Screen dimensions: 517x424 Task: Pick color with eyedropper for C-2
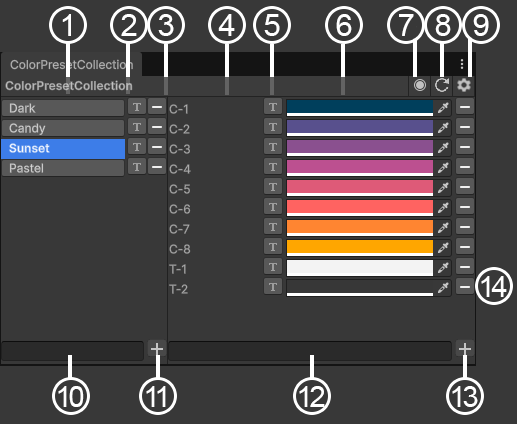pos(443,128)
